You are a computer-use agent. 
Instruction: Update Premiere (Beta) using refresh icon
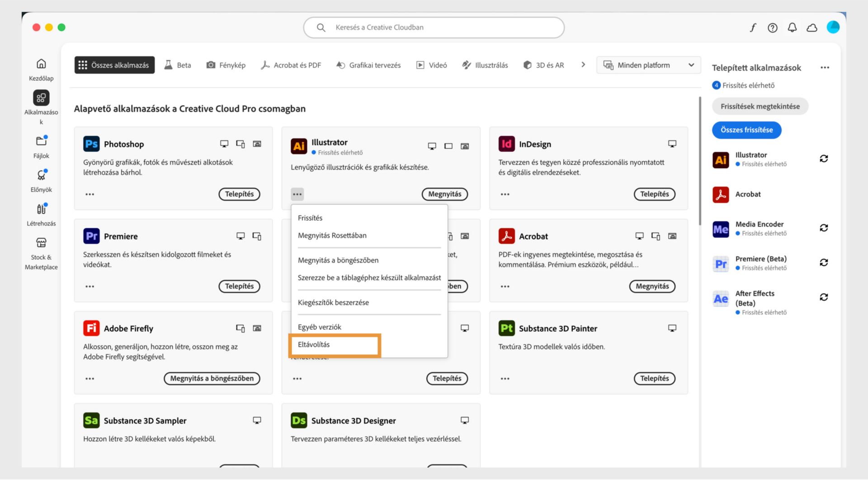click(x=824, y=263)
